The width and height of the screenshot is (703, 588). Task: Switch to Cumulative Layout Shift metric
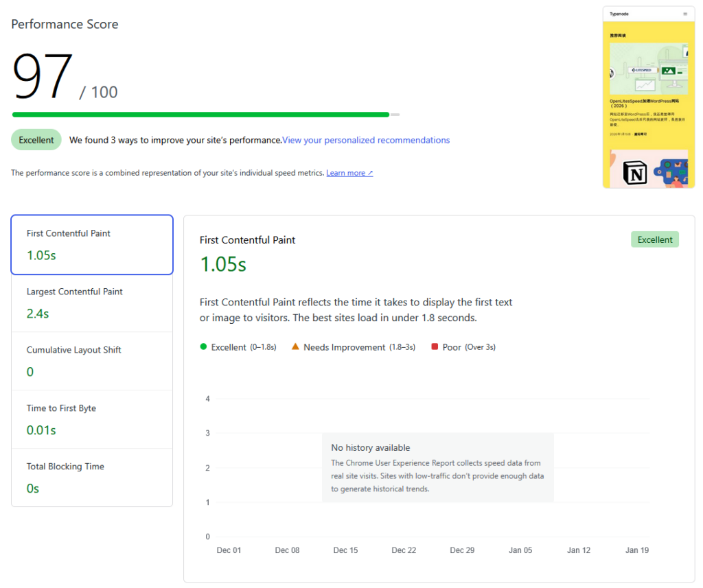point(91,361)
